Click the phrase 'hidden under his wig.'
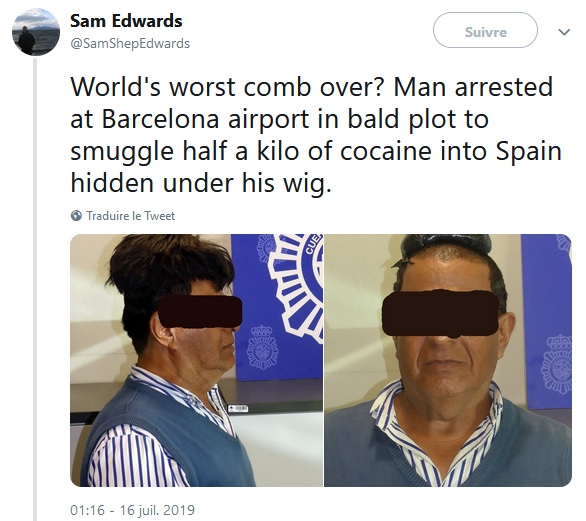586x521 pixels. [201, 184]
